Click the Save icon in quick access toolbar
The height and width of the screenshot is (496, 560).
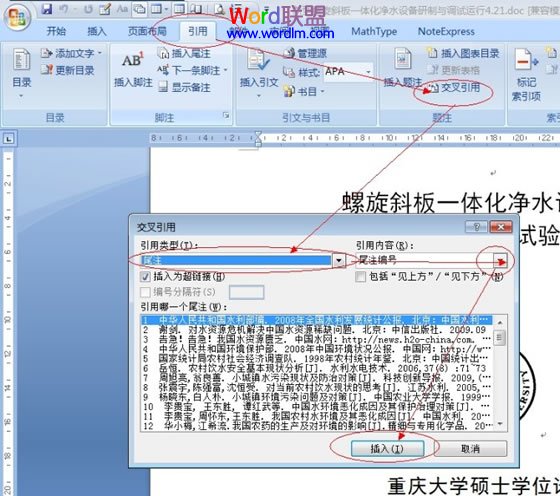[47, 8]
